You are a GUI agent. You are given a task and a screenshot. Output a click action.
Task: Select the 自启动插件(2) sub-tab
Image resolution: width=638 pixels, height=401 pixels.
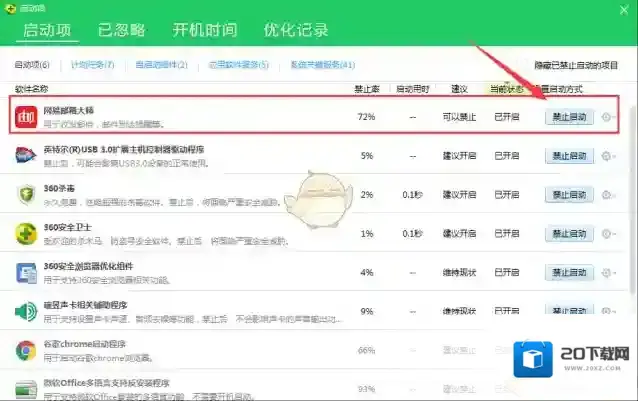point(162,65)
